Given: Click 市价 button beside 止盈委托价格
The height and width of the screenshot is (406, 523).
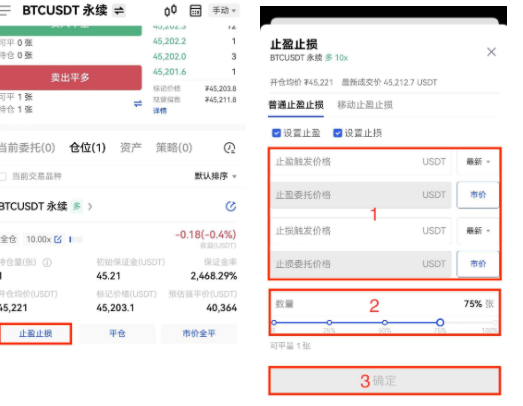Looking at the screenshot, I should coord(478,195).
